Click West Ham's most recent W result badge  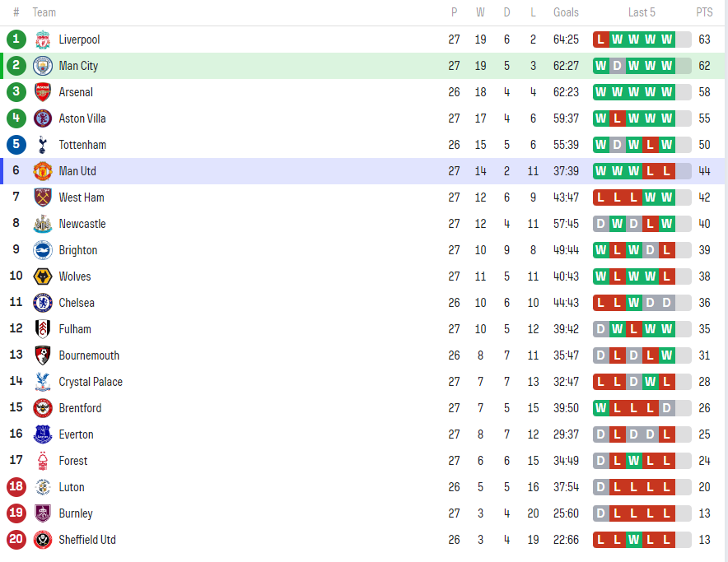667,197
